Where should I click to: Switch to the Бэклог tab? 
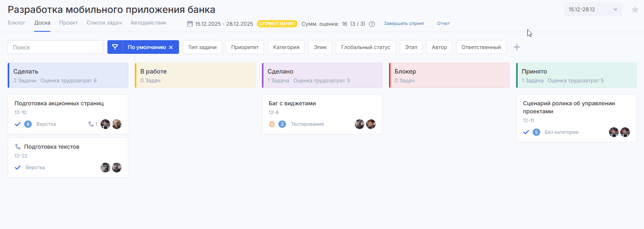pyautogui.click(x=16, y=23)
